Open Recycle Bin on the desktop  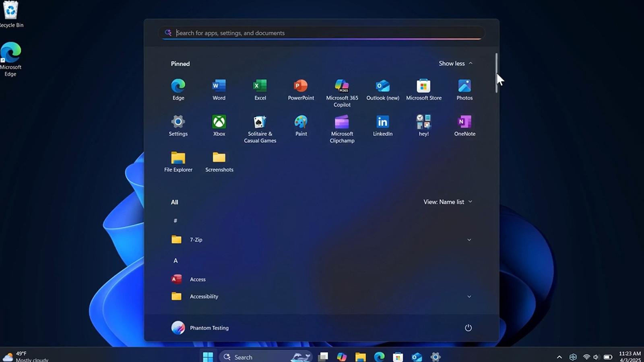[x=11, y=14]
